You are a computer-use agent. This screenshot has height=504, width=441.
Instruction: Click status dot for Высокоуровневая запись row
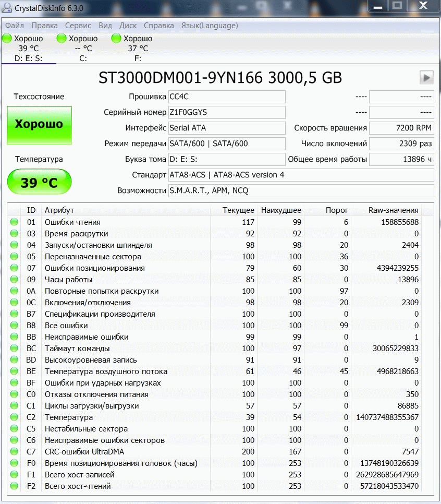[14, 359]
